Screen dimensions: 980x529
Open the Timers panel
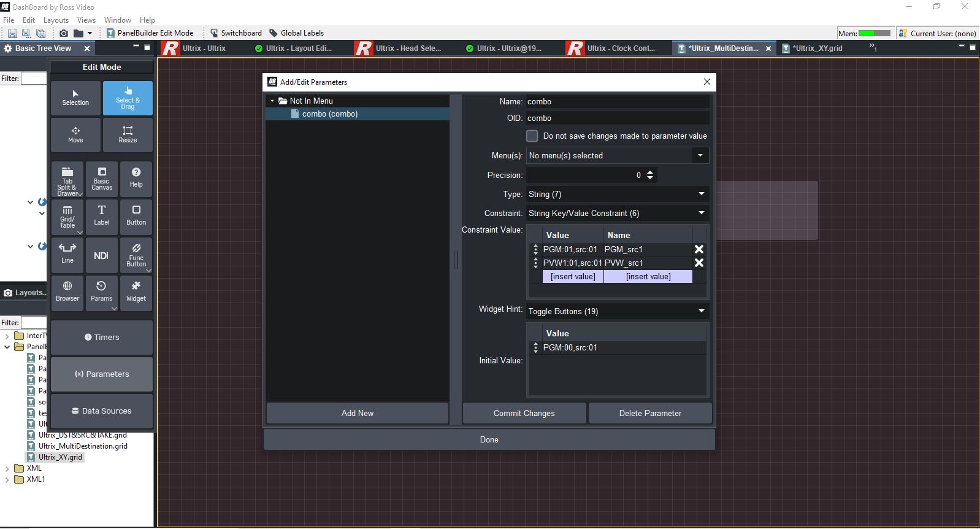pos(102,337)
